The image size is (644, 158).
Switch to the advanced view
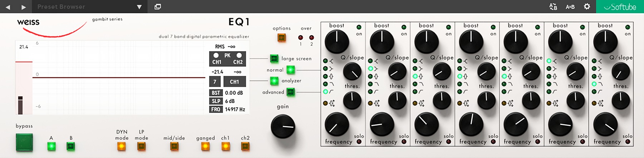[x=291, y=92]
